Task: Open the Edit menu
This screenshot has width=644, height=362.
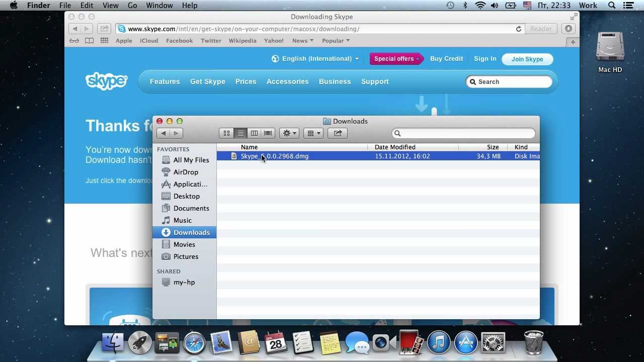Action: [x=87, y=6]
